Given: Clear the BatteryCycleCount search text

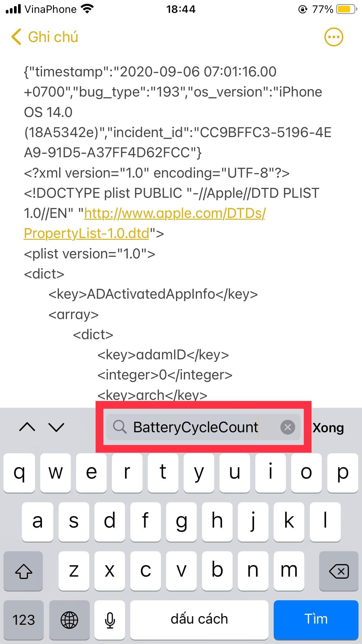Looking at the screenshot, I should 287,427.
